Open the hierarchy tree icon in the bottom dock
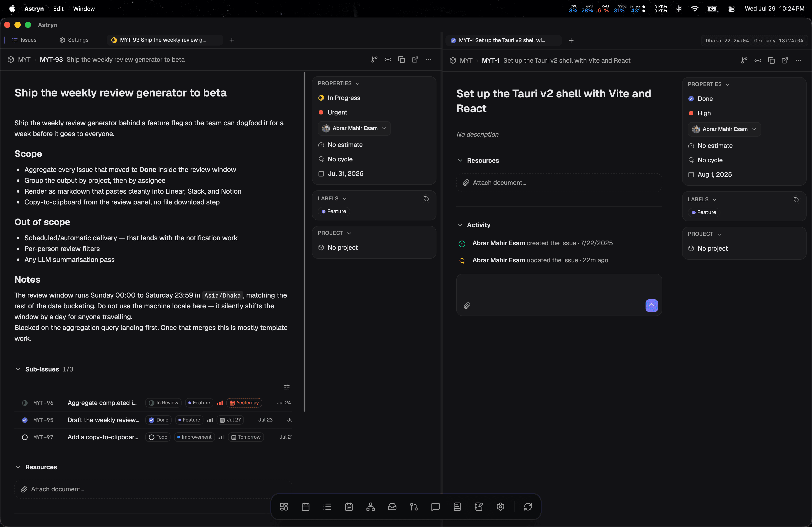The height and width of the screenshot is (527, 812). point(371,506)
